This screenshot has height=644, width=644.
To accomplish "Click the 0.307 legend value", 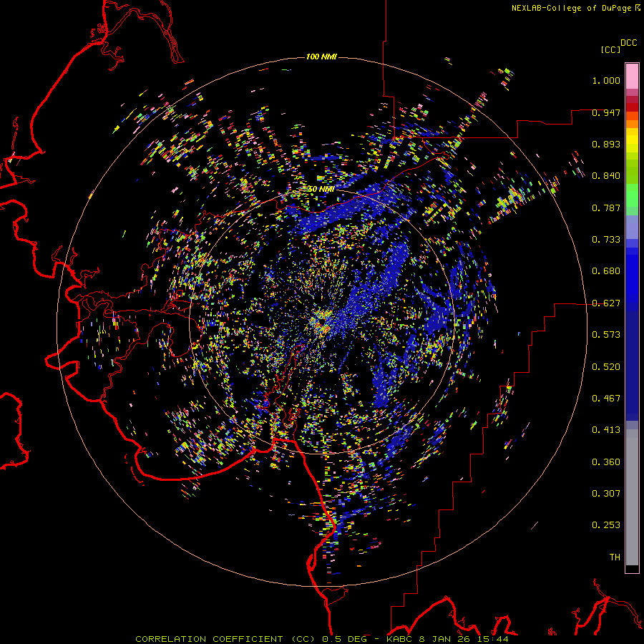I will tap(606, 494).
